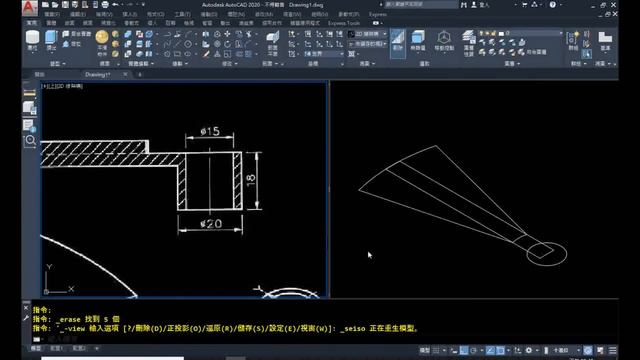Expand the Modeling panel title
The height and width of the screenshot is (360, 640).
(x=57, y=64)
